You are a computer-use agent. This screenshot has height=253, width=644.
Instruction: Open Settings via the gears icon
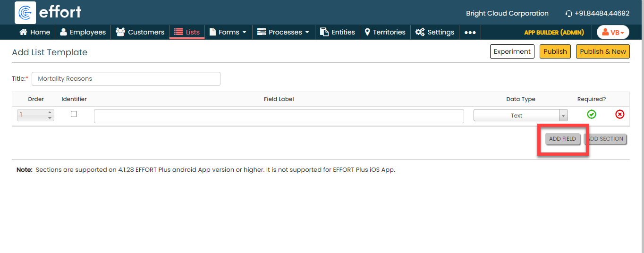point(420,32)
